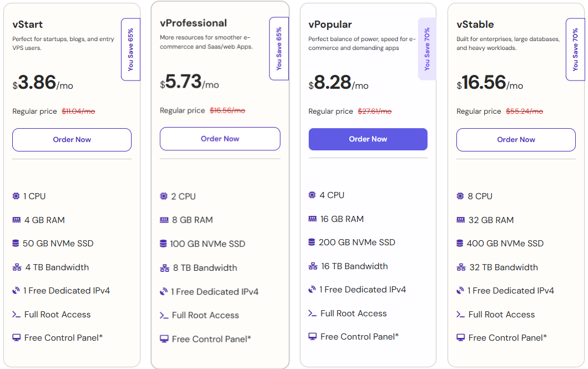This screenshot has height=369, width=588.
Task: Click the Free Control Panel monitor icon on vPopular
Action: click(x=313, y=336)
